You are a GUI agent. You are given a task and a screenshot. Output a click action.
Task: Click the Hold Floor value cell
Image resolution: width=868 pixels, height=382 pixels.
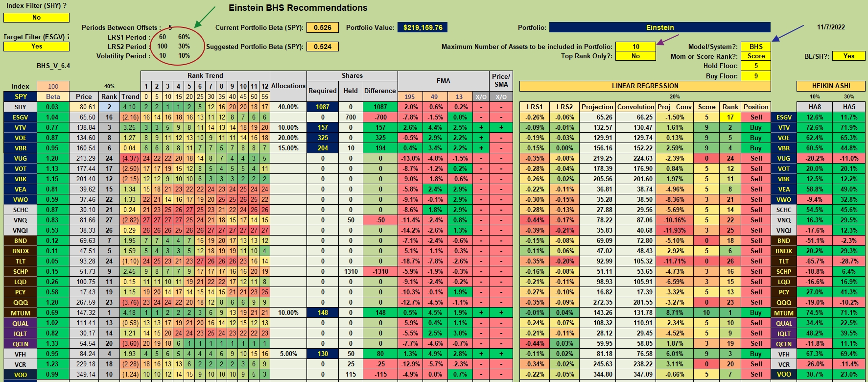click(x=756, y=66)
